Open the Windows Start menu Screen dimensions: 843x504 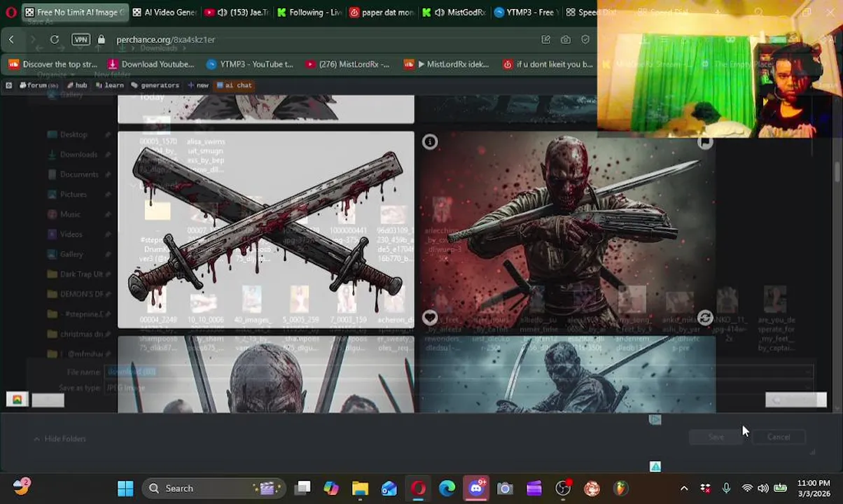125,488
